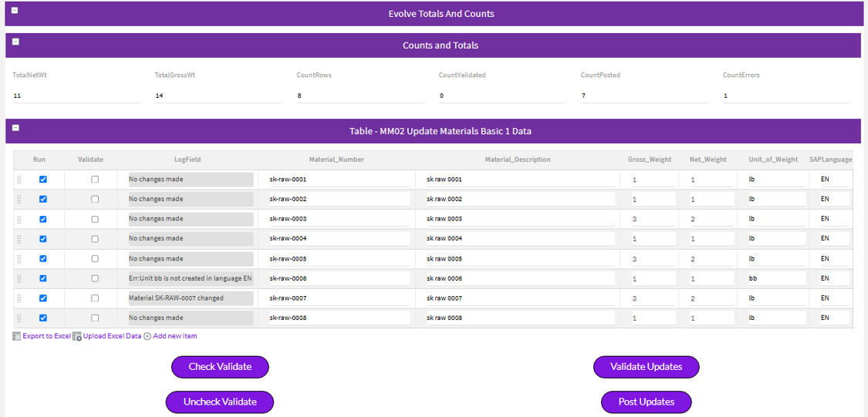Grab the drag handle of row sk-raw-0006
Image resolution: width=868 pixels, height=417 pixels.
coord(19,279)
